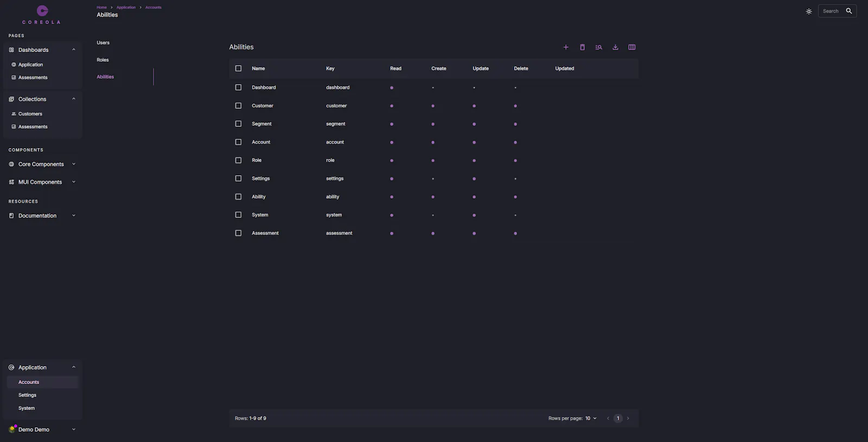This screenshot has height=442, width=868.
Task: Click the Coreola logo icon
Action: point(42,10)
